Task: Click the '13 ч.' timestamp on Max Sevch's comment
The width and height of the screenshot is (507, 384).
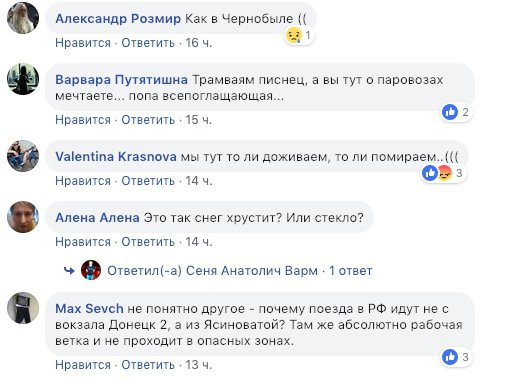Action: click(x=199, y=365)
